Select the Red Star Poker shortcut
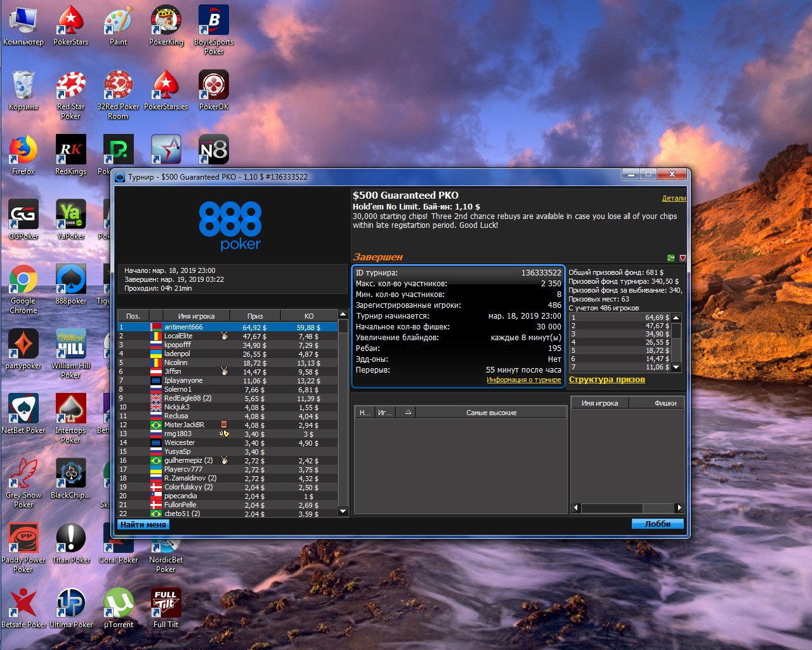Screen dimensions: 812x650 (70, 95)
